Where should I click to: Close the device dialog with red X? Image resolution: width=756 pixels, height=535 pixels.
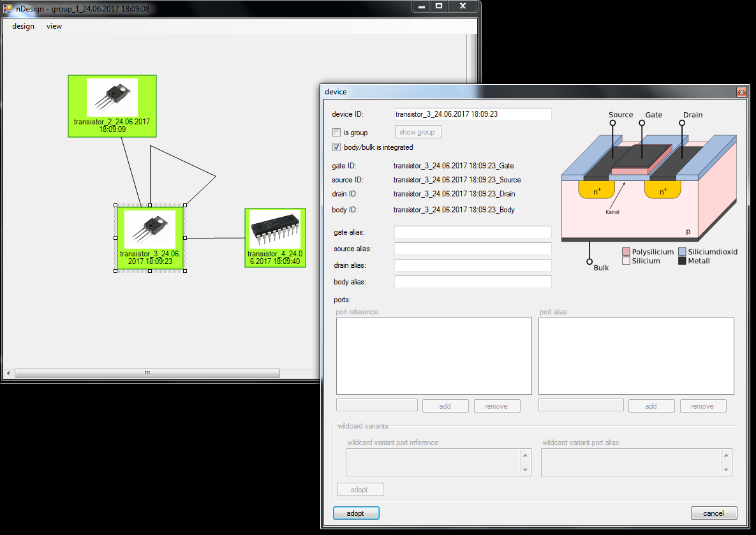click(741, 92)
